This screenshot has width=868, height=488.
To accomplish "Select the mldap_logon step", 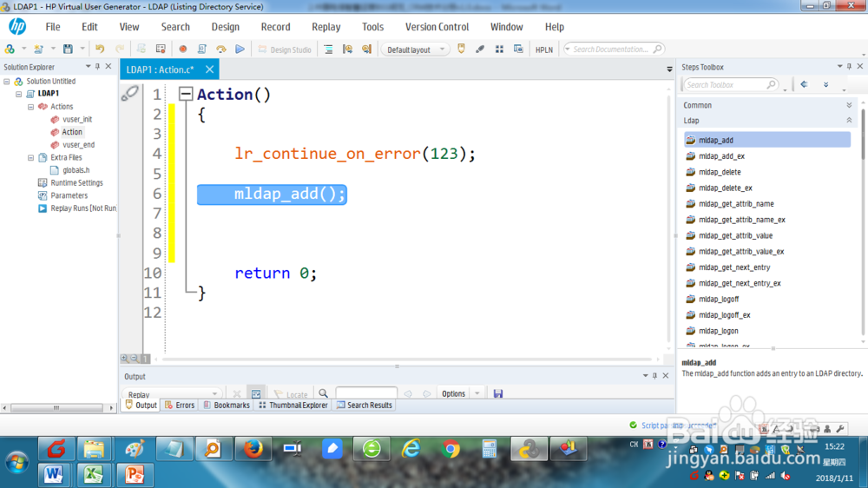I will tap(718, 331).
